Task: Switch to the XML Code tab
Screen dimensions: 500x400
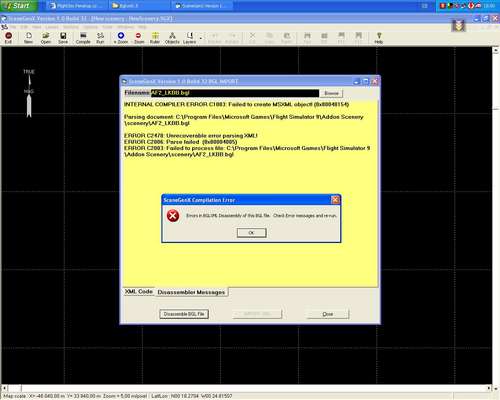Action: pos(139,291)
